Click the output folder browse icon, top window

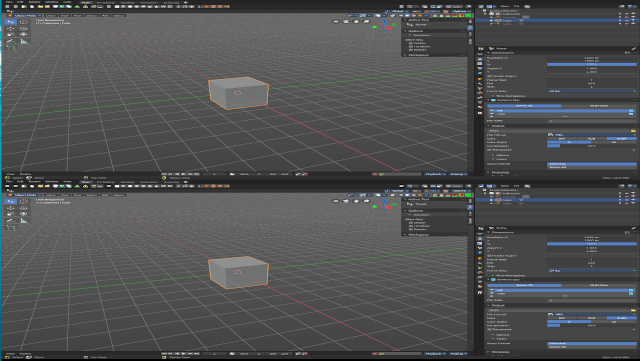633,131
